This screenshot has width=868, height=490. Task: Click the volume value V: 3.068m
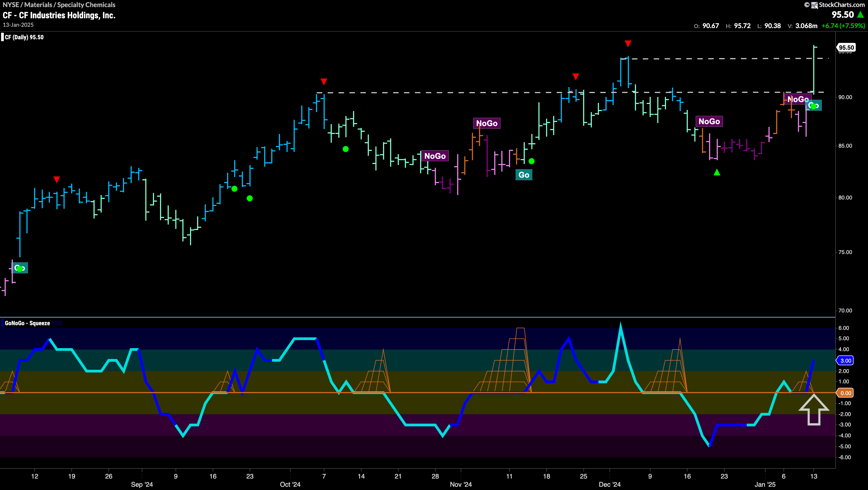802,26
